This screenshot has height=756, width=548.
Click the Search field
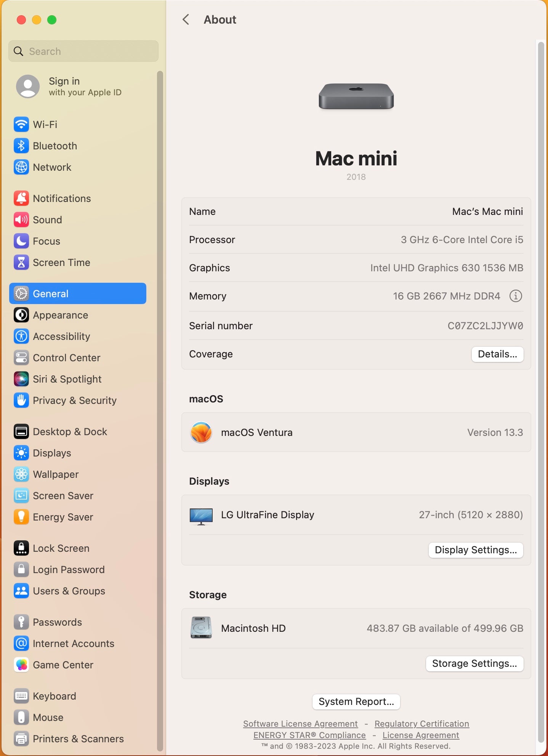[x=83, y=51]
